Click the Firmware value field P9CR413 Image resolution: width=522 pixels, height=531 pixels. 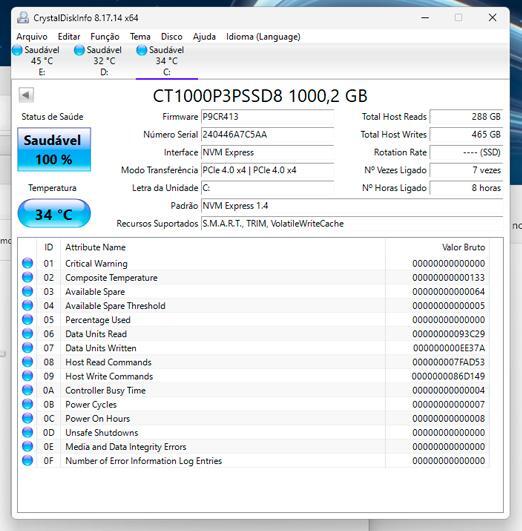point(268,117)
